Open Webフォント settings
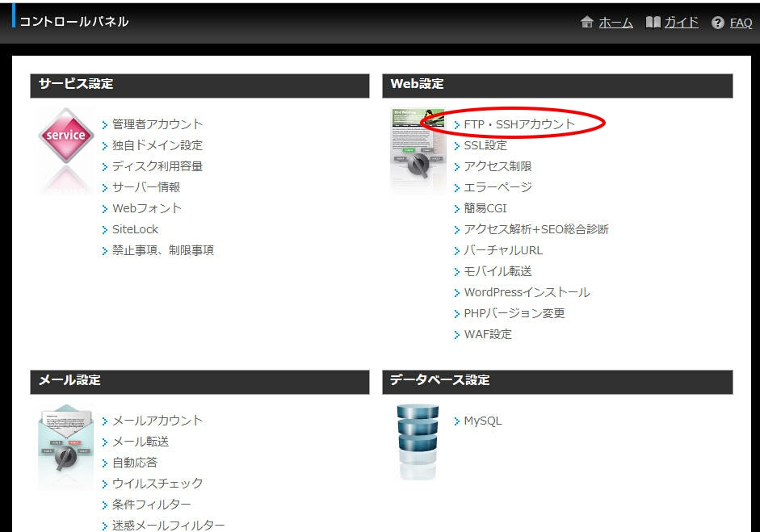Viewport: 760px width, 532px height. click(147, 208)
